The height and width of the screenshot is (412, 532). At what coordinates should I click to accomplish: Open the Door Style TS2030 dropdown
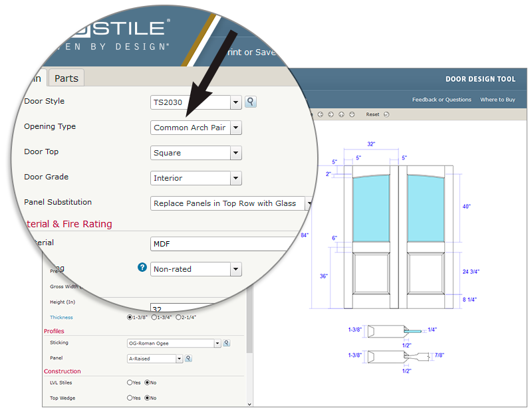click(x=235, y=102)
